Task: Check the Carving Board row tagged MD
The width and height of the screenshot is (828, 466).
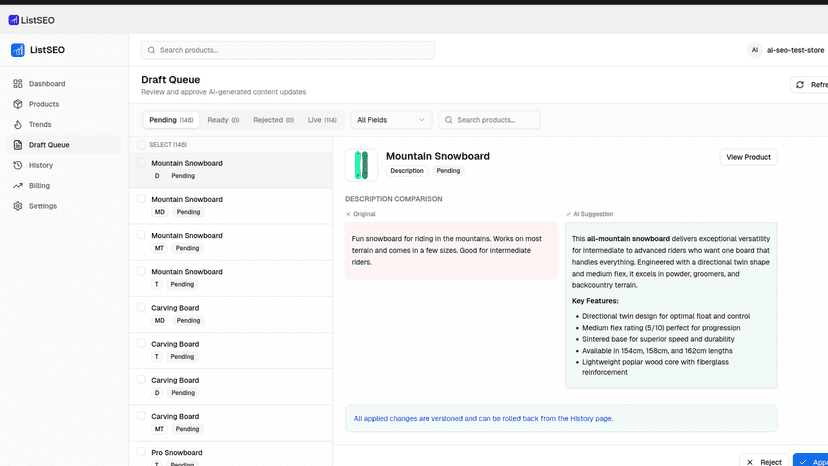Action: [141, 307]
